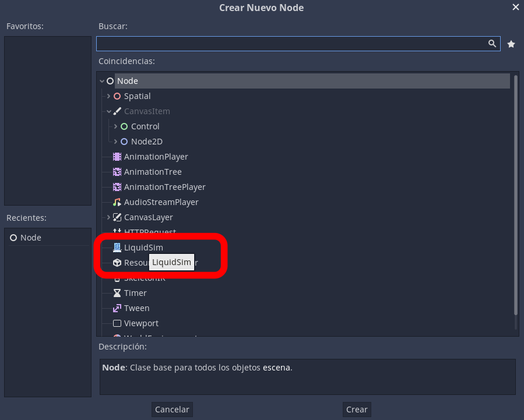Select the LiquidSim node type
Viewport: 524px width, 420px height.
(143, 248)
